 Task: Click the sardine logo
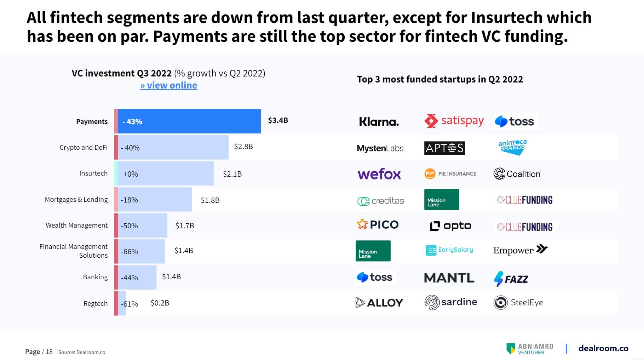450,302
